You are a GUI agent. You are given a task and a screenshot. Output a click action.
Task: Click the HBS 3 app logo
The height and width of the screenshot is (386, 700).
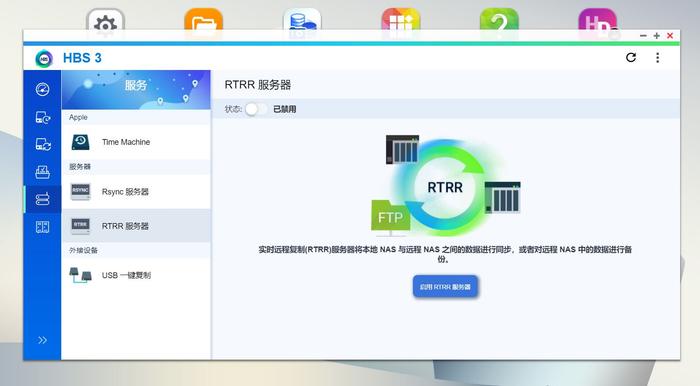pos(44,58)
